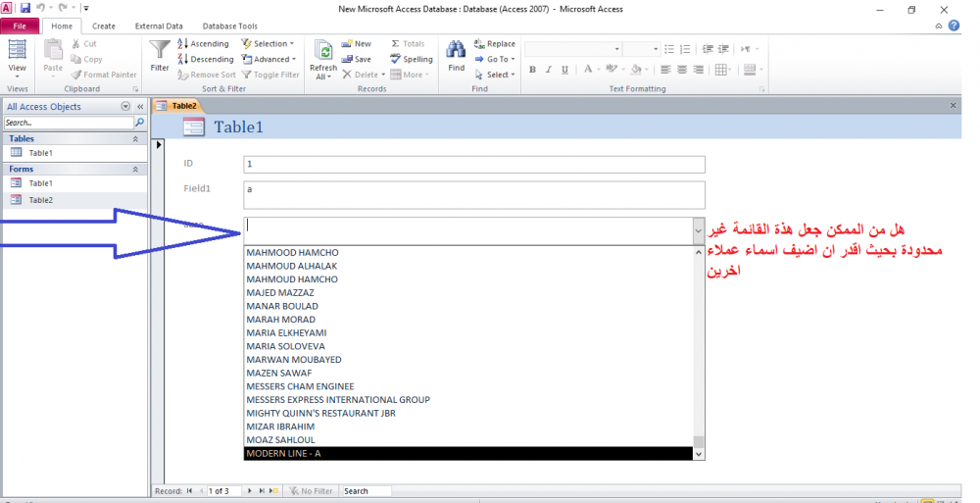The height and width of the screenshot is (503, 980).
Task: Switch to External Data tab
Action: pyautogui.click(x=159, y=26)
